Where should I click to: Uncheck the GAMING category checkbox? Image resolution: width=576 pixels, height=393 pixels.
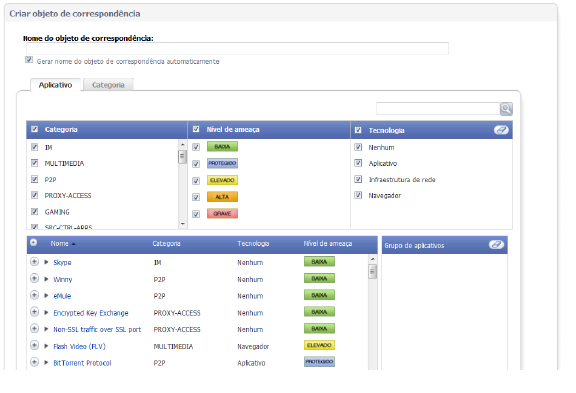click(35, 212)
